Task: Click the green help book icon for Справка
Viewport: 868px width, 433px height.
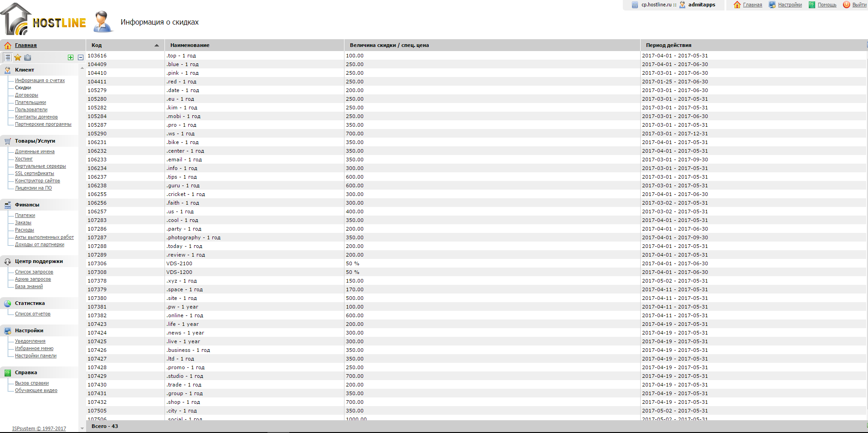Action: 8,372
